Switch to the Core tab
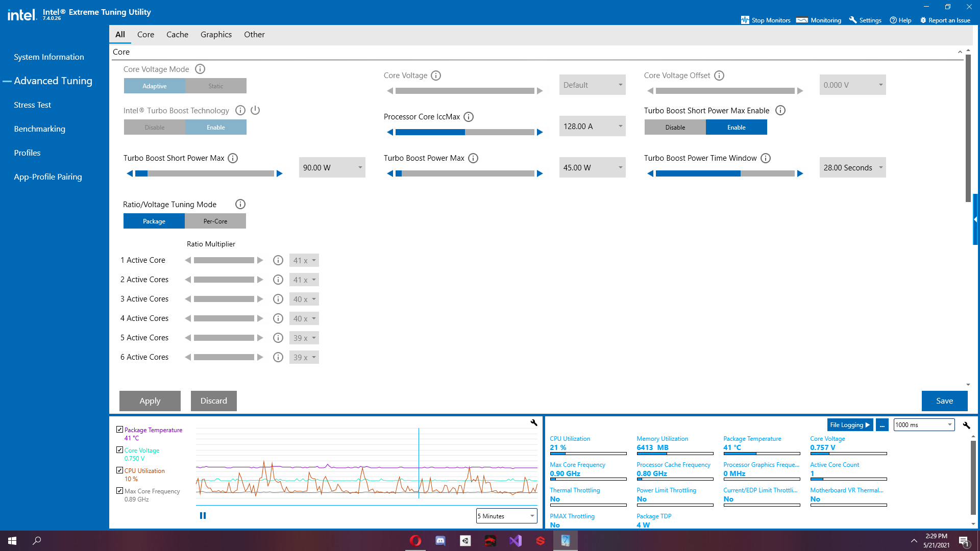The image size is (980, 551). pos(145,35)
